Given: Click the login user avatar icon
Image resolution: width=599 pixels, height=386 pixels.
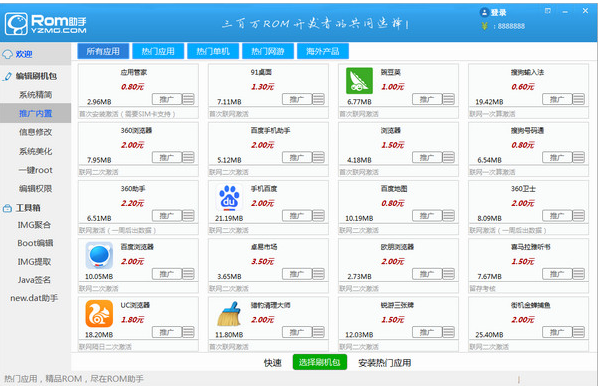Looking at the screenshot, I should coord(484,12).
